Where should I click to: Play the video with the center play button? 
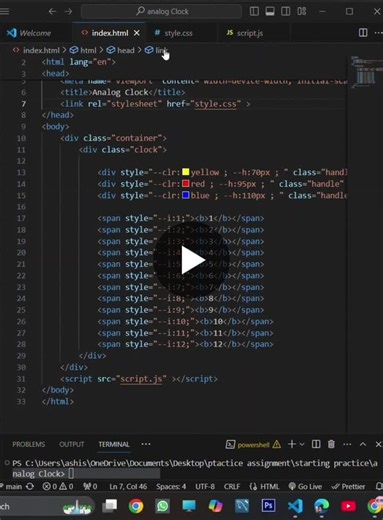192,261
